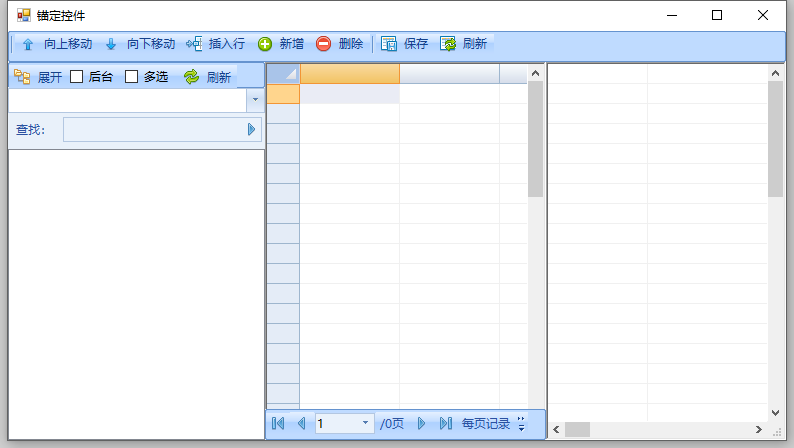Click the right panel scroll down arrow
Viewport: 794px width, 448px height.
775,413
